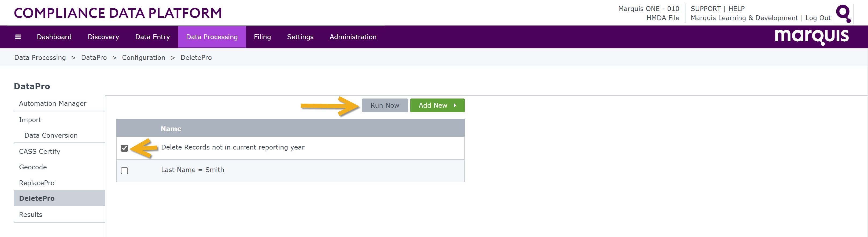The width and height of the screenshot is (868, 237).
Task: Open the Data Processing tab
Action: point(212,37)
